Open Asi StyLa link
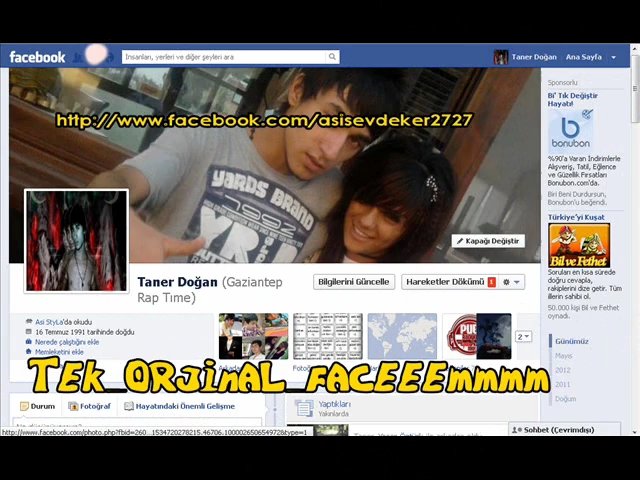The height and width of the screenshot is (480, 640). [49, 322]
